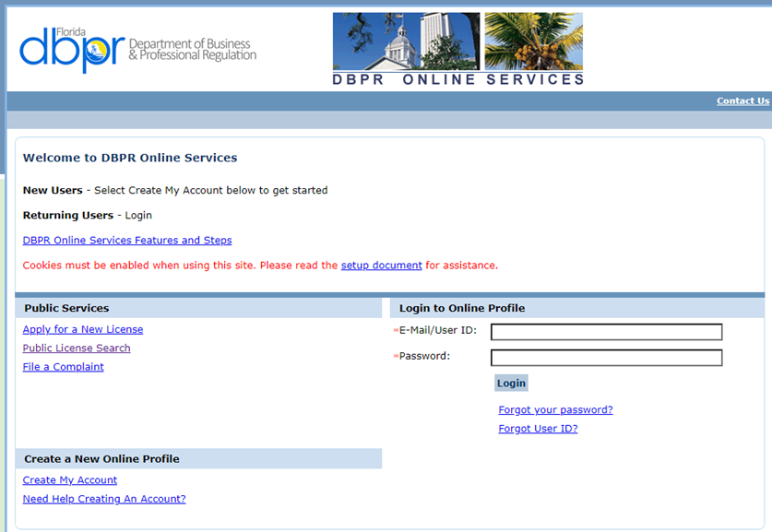Open DBPR Online Services Features and Steps

point(127,240)
